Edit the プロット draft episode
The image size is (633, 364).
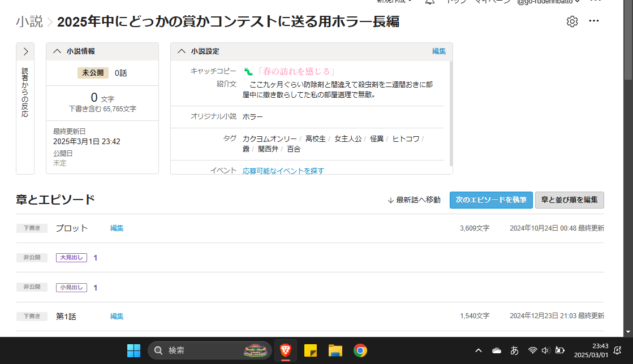coord(117,228)
